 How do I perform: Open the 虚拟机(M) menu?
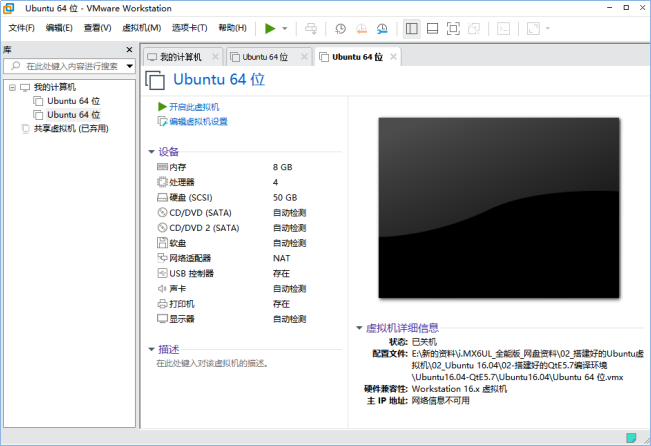click(142, 28)
